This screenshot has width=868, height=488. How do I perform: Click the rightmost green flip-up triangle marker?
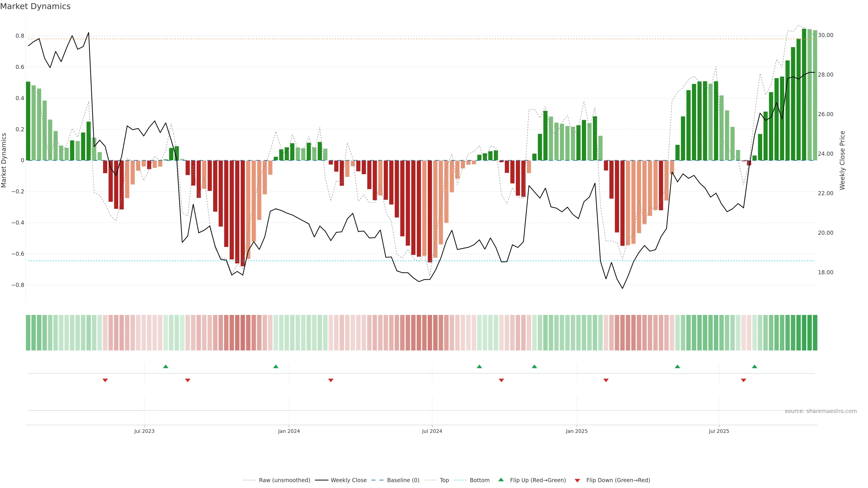755,366
